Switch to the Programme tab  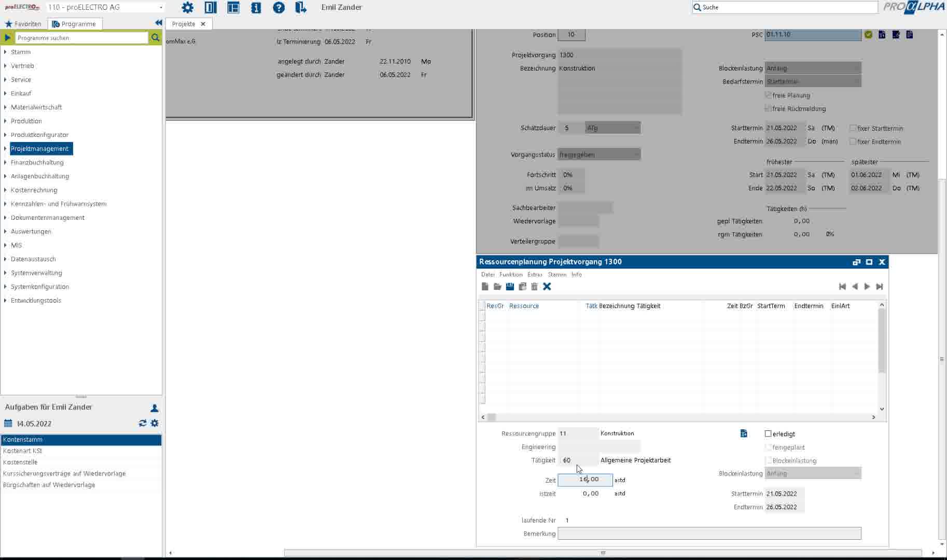74,24
